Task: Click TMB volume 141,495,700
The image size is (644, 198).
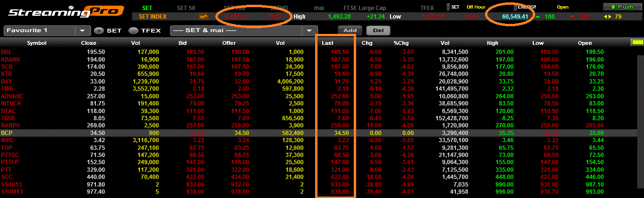Action: pyautogui.click(x=452, y=89)
